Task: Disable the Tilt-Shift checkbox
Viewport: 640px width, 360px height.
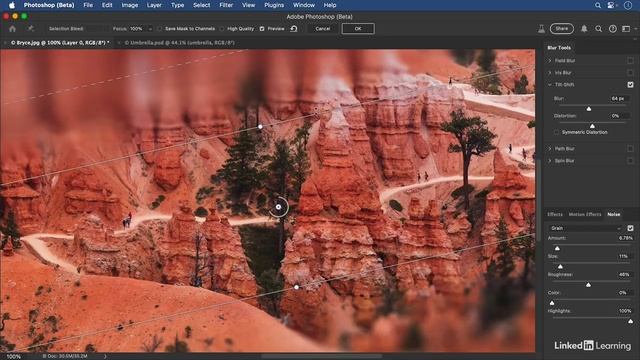Action: pyautogui.click(x=630, y=84)
